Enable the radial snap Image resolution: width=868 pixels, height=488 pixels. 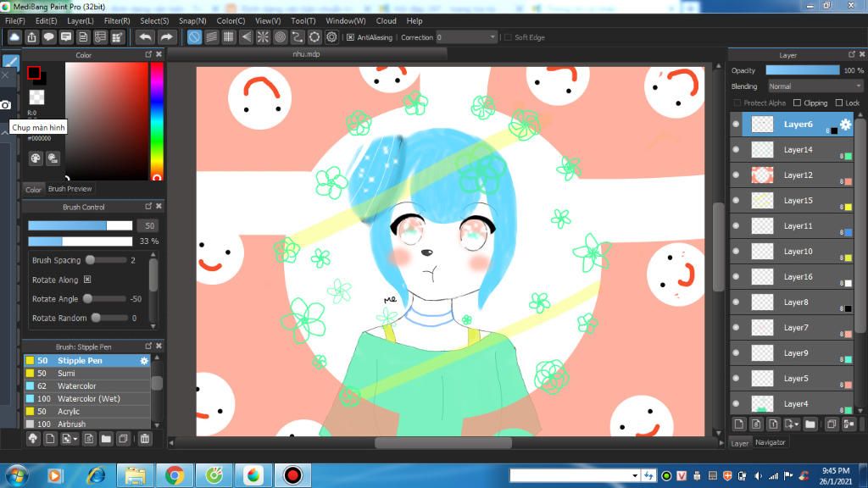(263, 37)
